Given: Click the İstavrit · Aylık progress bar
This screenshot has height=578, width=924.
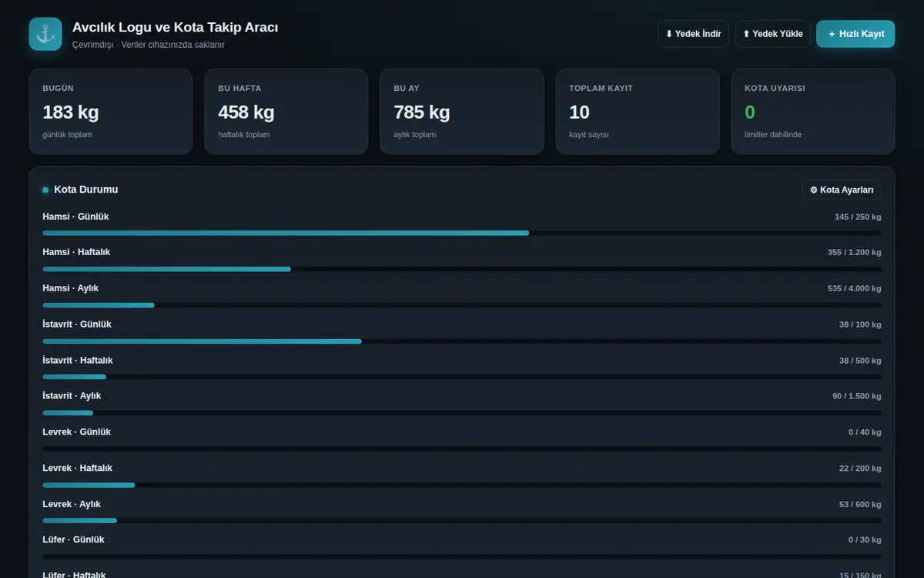Looking at the screenshot, I should click(x=462, y=413).
